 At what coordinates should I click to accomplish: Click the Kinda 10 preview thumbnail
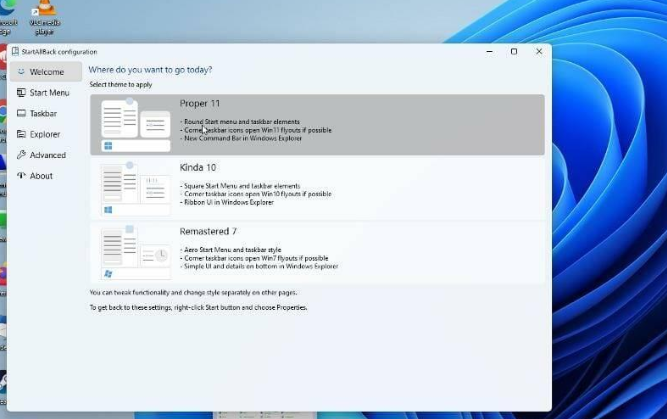tap(136, 188)
